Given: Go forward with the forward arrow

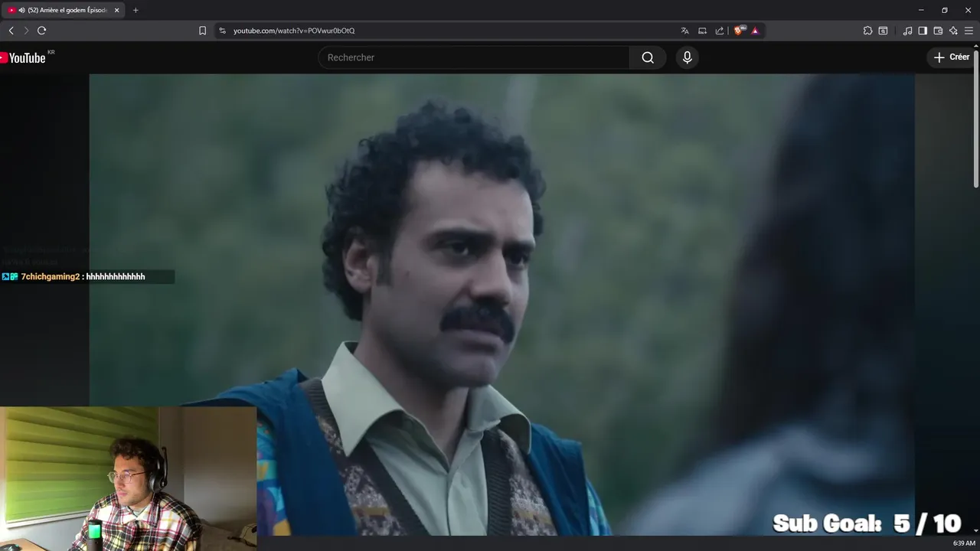Looking at the screenshot, I should pyautogui.click(x=26, y=31).
